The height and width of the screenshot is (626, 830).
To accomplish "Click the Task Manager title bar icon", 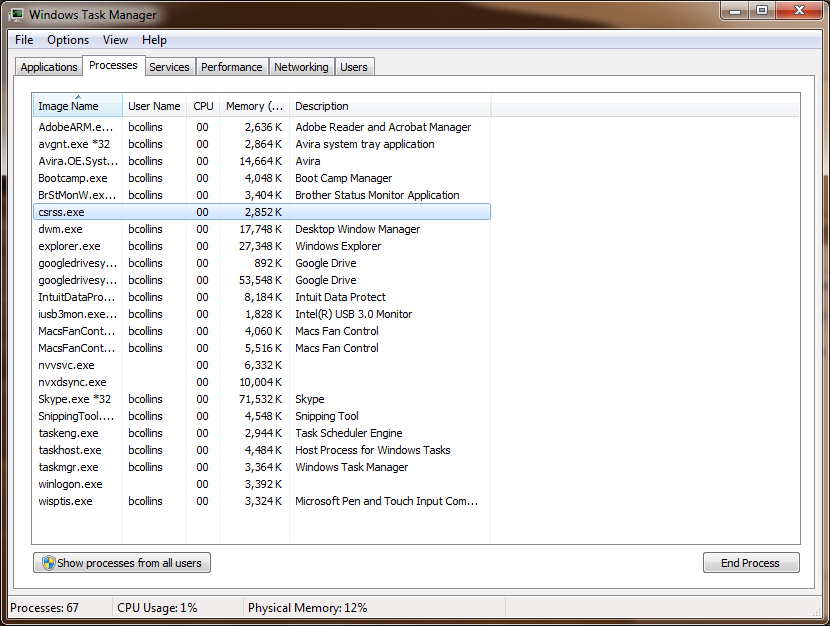I will 16,14.
